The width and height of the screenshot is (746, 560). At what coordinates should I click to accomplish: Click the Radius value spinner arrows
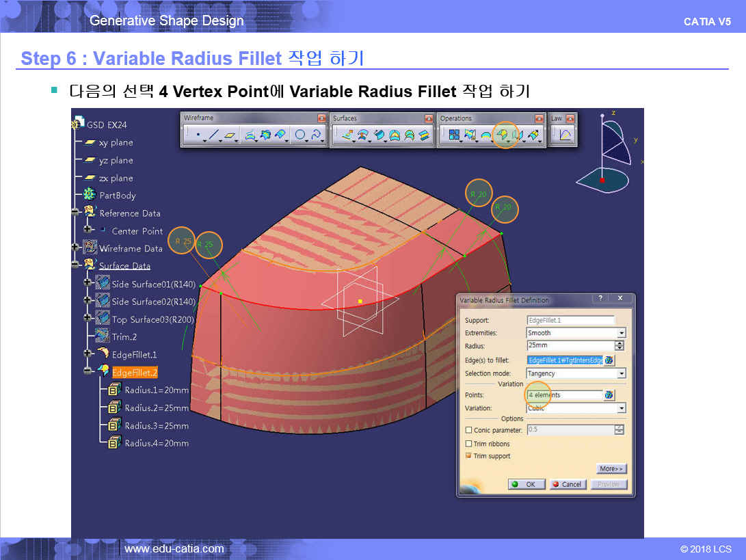tap(620, 346)
